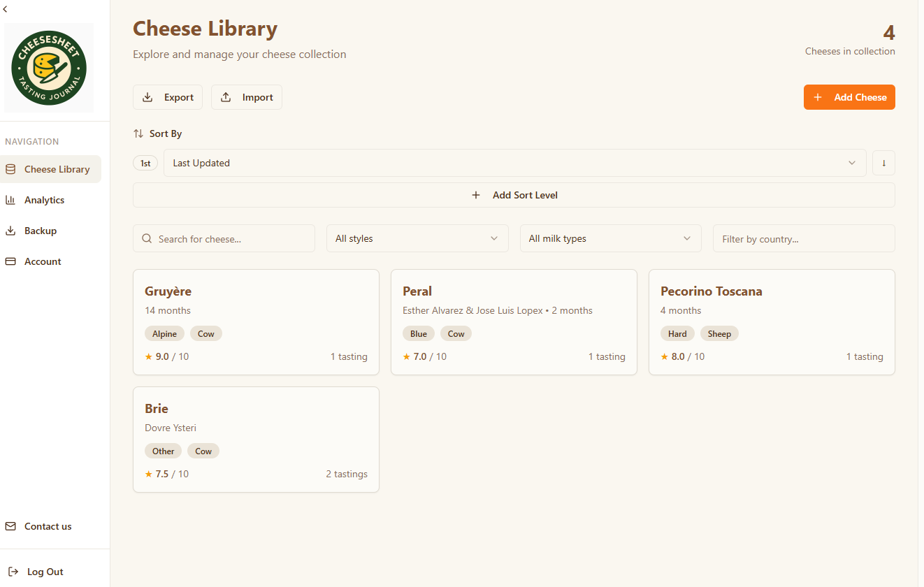924x587 pixels.
Task: Navigate to Account settings
Action: point(50,261)
